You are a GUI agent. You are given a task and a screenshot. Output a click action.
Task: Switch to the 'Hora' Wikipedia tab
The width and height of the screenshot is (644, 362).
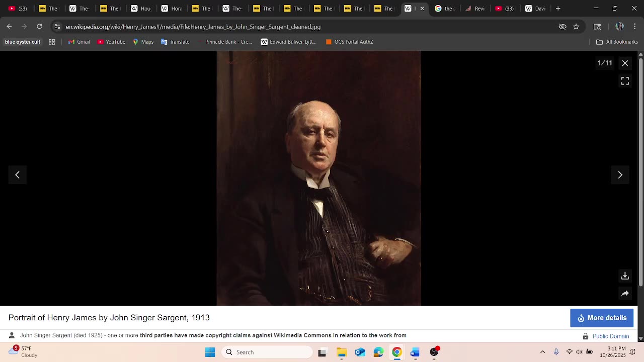pos(171,9)
